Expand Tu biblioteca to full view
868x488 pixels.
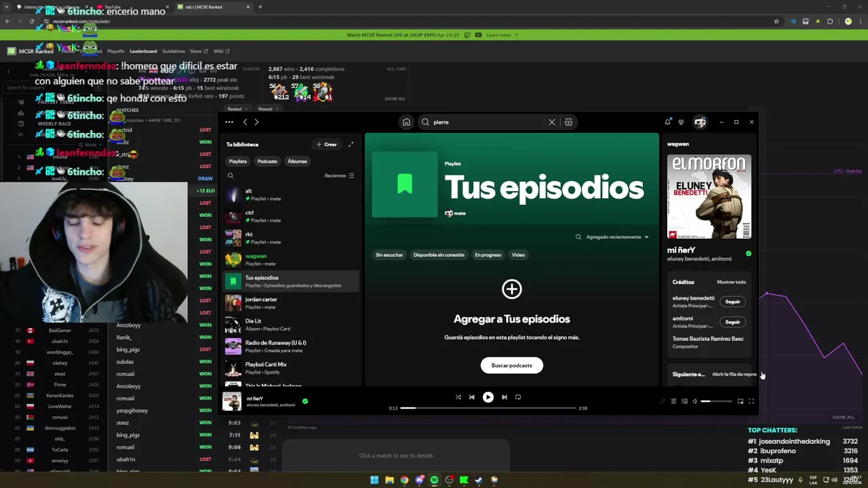pyautogui.click(x=351, y=144)
